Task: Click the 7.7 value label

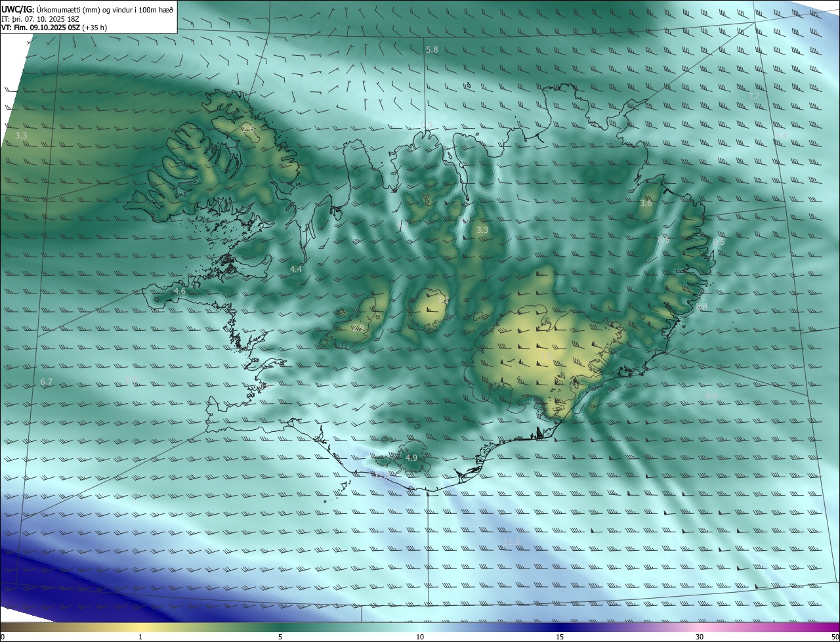Action: coord(754,96)
